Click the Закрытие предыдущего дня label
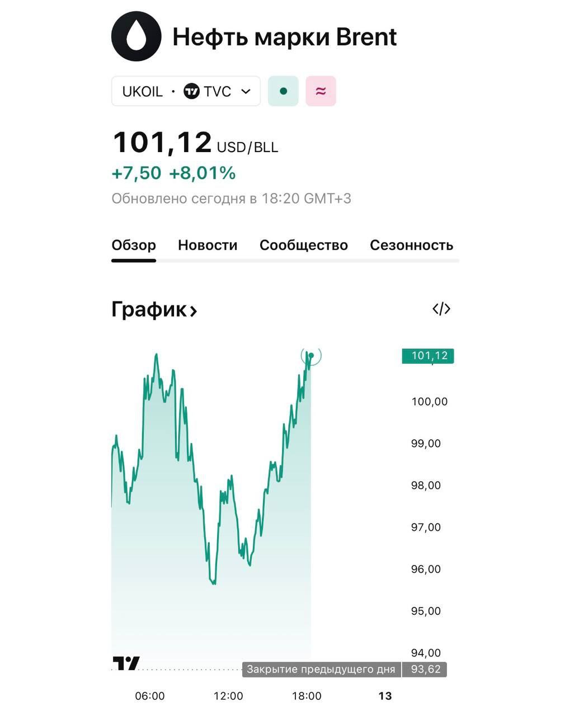This screenshot has height=716, width=588. click(x=321, y=669)
